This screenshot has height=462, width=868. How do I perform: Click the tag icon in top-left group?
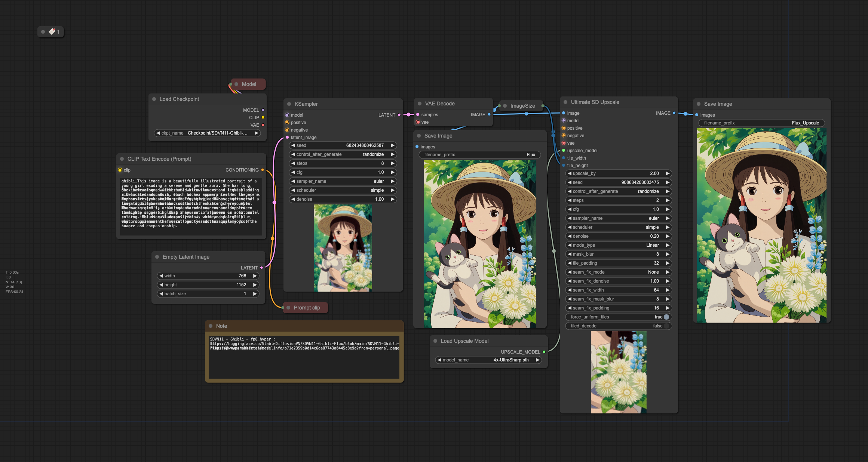click(x=52, y=31)
